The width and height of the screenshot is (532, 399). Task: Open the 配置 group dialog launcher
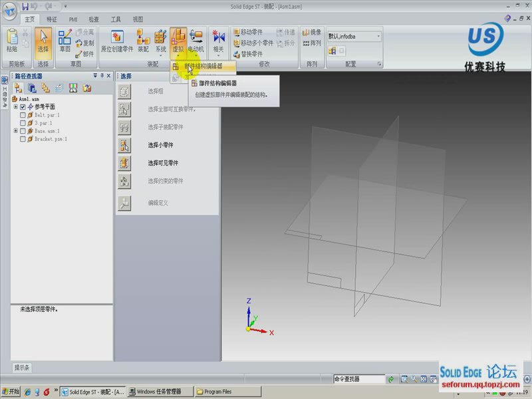(379, 64)
